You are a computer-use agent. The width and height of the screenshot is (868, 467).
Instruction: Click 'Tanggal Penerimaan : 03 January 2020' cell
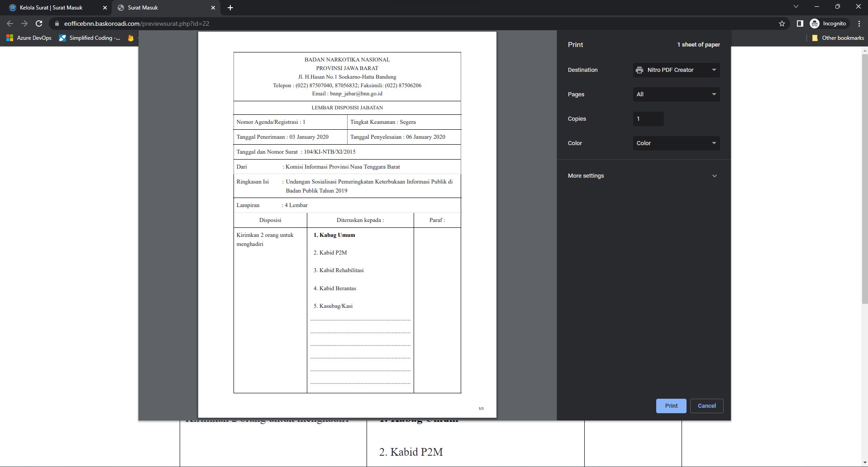click(290, 137)
